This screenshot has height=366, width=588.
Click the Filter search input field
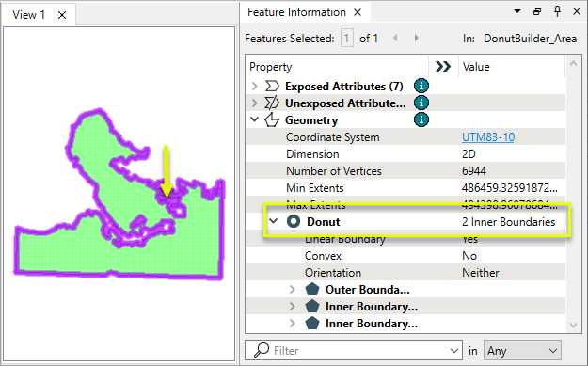[x=353, y=351]
